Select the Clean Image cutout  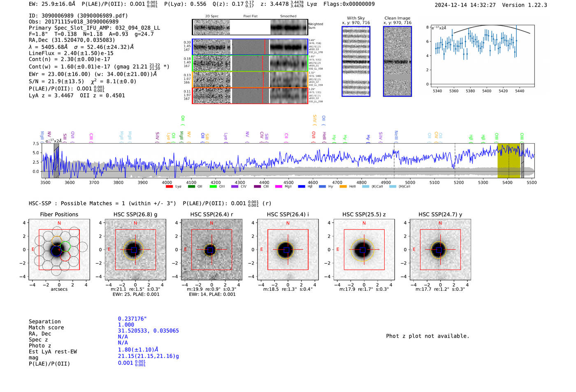click(397, 61)
